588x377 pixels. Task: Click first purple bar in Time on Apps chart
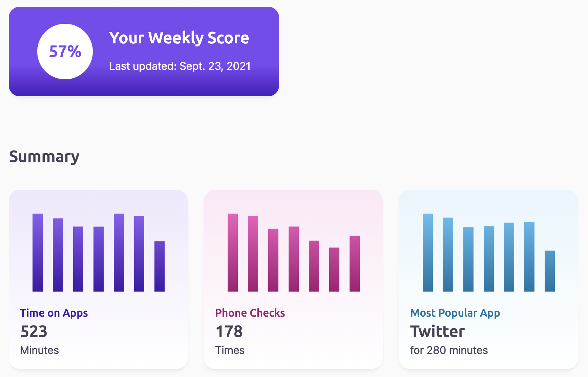click(38, 253)
